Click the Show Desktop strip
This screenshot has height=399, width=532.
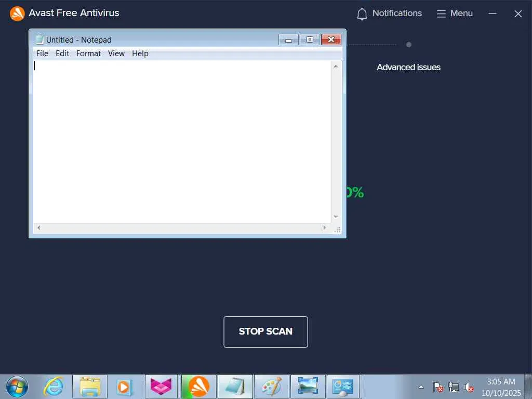(x=528, y=387)
